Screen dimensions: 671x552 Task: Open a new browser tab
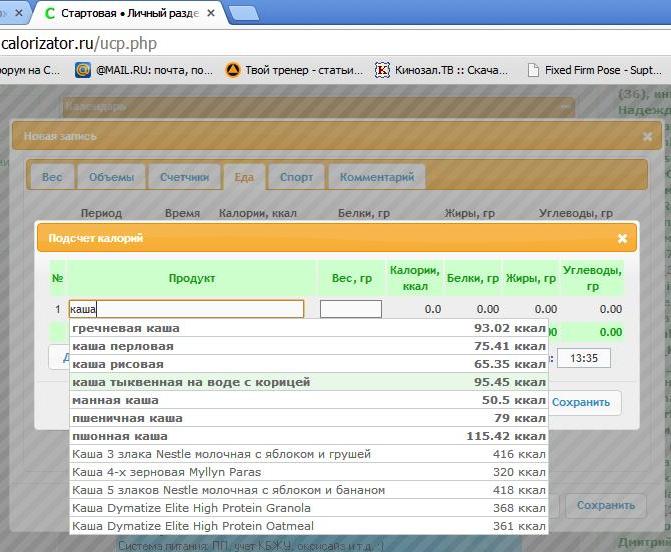pyautogui.click(x=244, y=13)
